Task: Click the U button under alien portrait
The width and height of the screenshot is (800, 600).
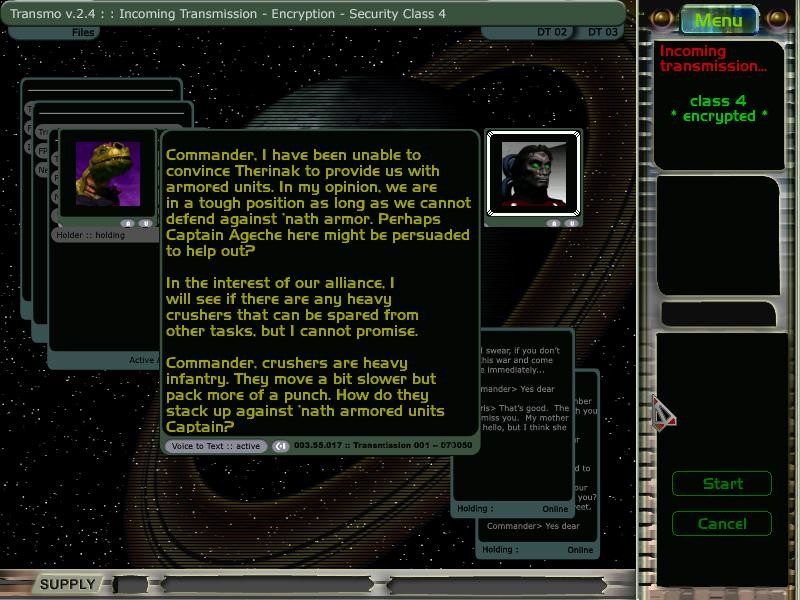Action: [145, 223]
